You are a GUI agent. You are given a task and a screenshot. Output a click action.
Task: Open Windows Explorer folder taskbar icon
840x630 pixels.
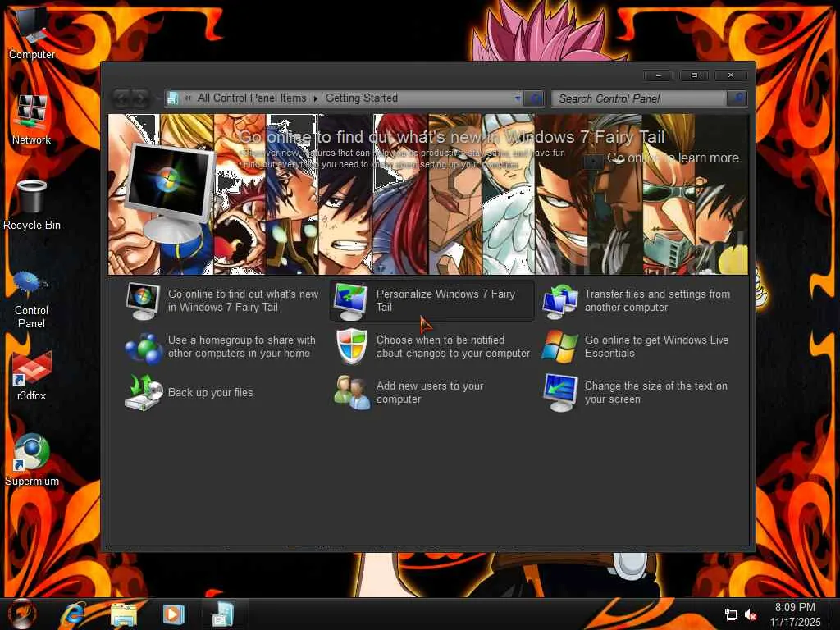pyautogui.click(x=124, y=614)
